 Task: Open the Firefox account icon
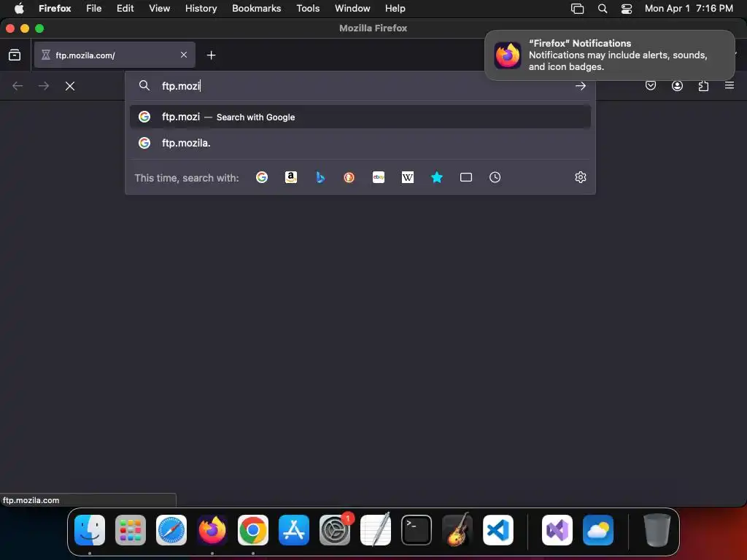677,86
